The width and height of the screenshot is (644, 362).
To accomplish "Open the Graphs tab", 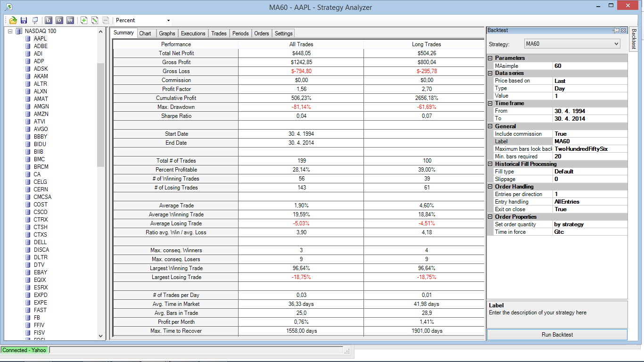I will [167, 33].
